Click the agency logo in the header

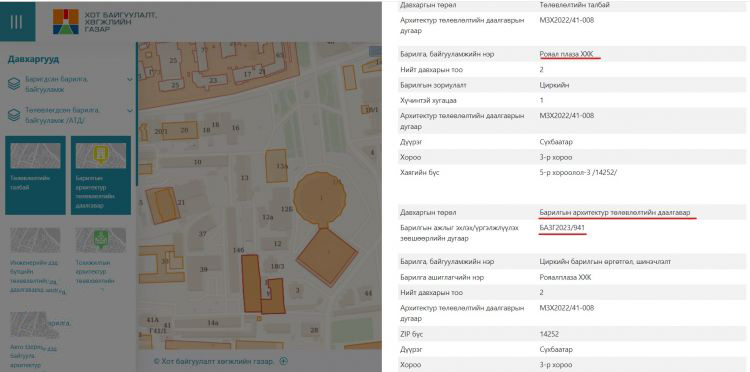pyautogui.click(x=66, y=22)
